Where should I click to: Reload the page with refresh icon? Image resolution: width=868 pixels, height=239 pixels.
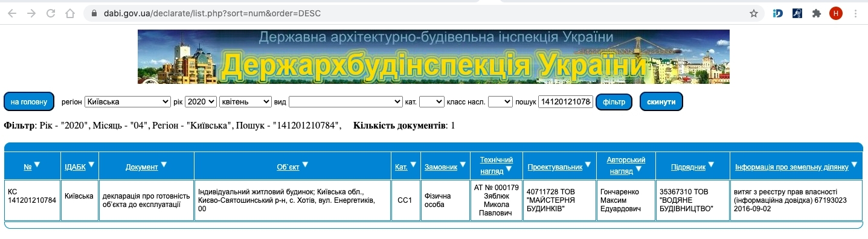(51, 13)
